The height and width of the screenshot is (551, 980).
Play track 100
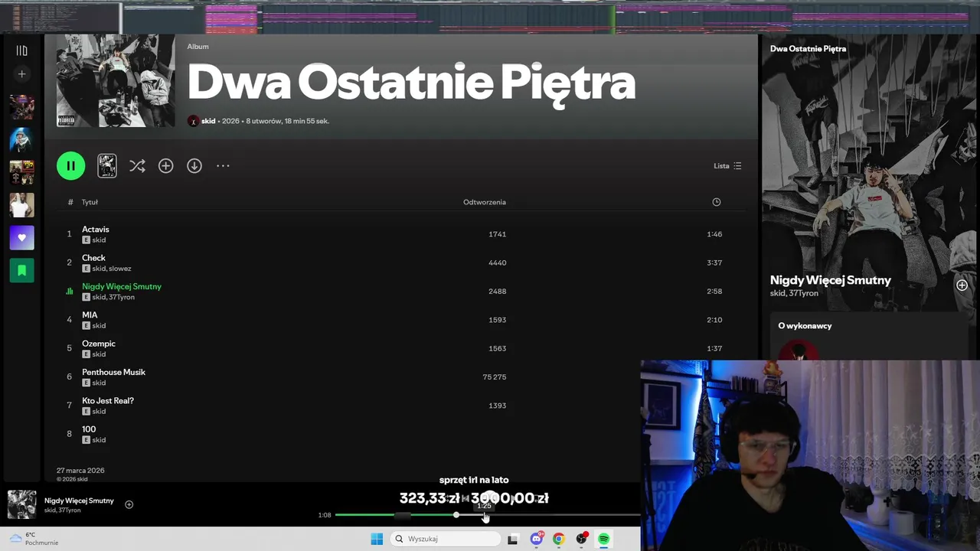(89, 429)
